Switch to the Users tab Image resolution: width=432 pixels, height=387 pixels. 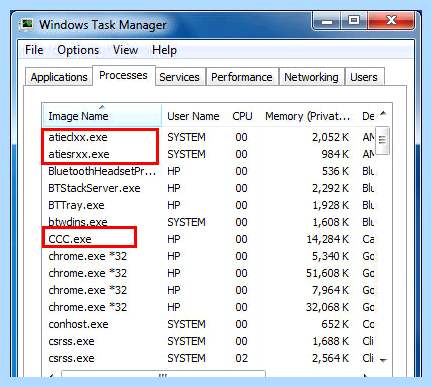click(x=364, y=77)
